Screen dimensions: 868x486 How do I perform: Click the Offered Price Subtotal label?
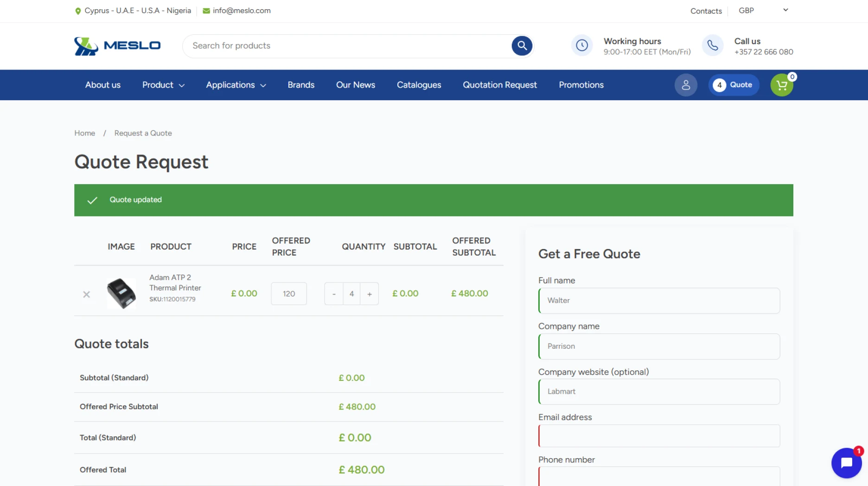pos(119,407)
